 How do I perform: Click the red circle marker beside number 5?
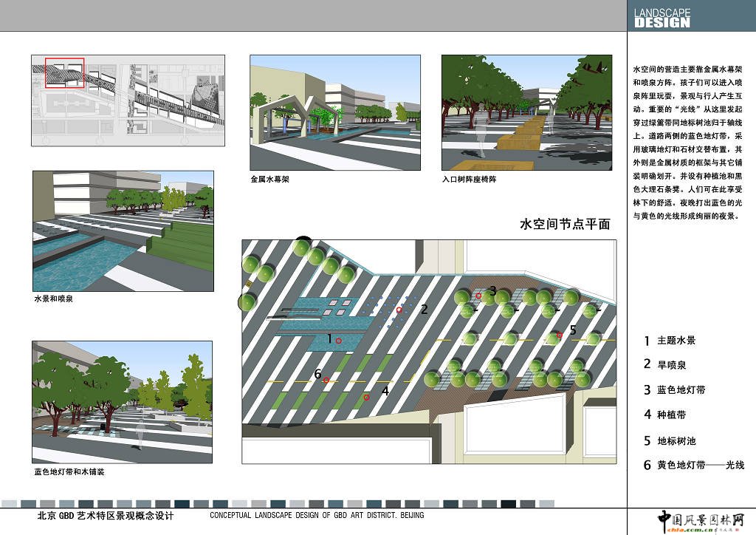tap(560, 335)
